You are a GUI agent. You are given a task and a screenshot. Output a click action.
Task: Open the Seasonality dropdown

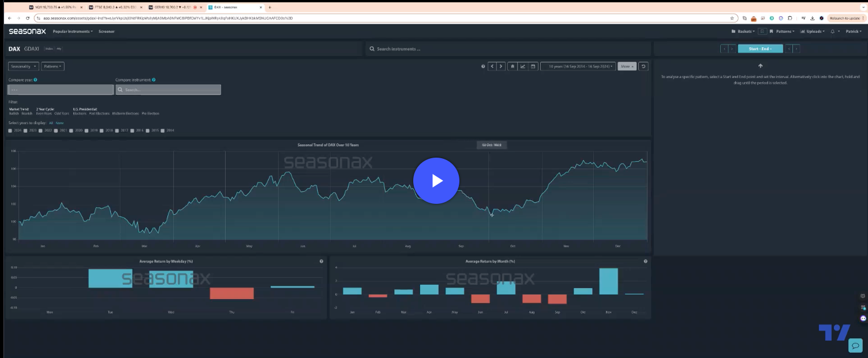coord(24,66)
